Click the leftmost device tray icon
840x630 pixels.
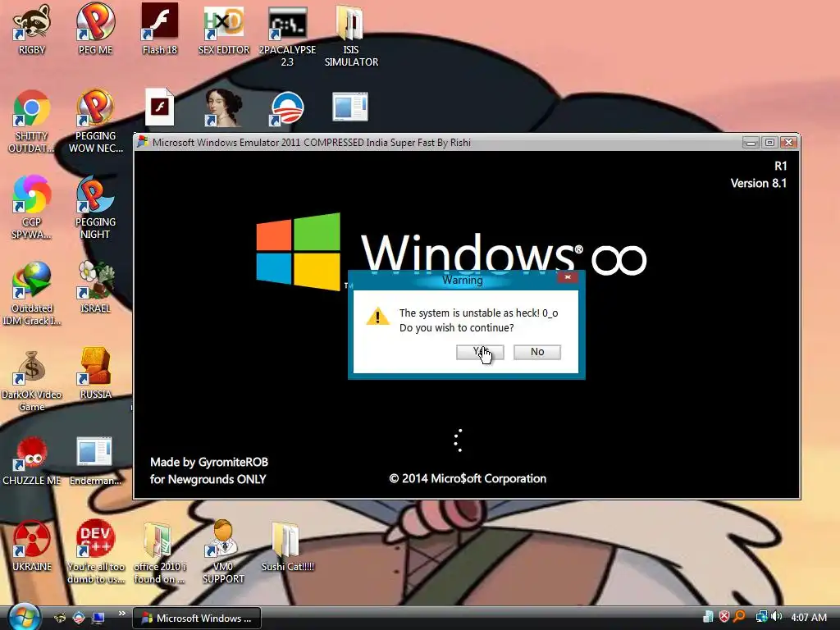(x=708, y=617)
